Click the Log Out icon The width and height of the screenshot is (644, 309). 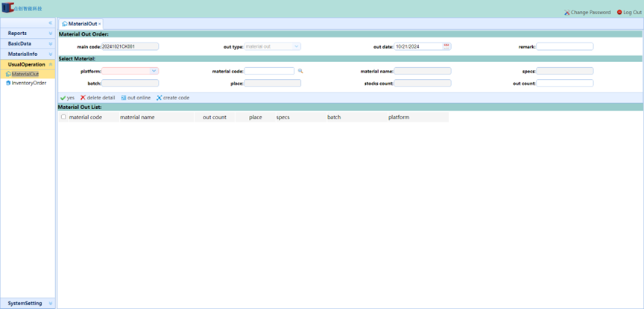click(619, 13)
